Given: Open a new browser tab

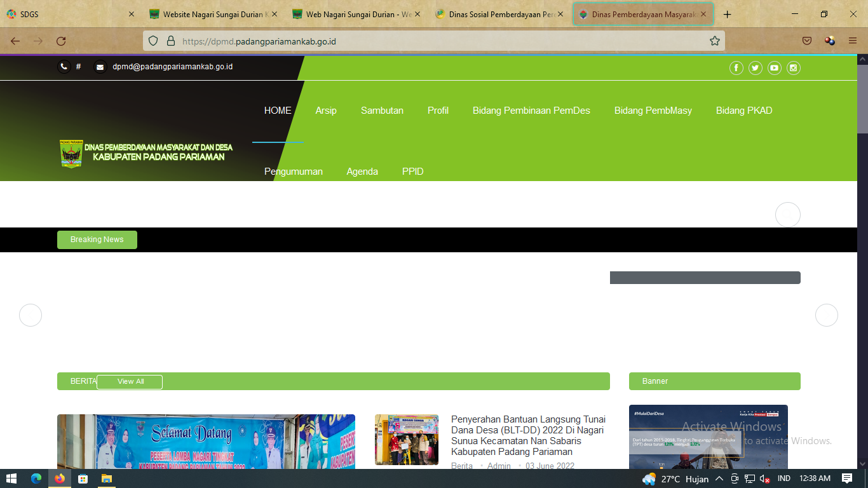Looking at the screenshot, I should click(x=728, y=14).
